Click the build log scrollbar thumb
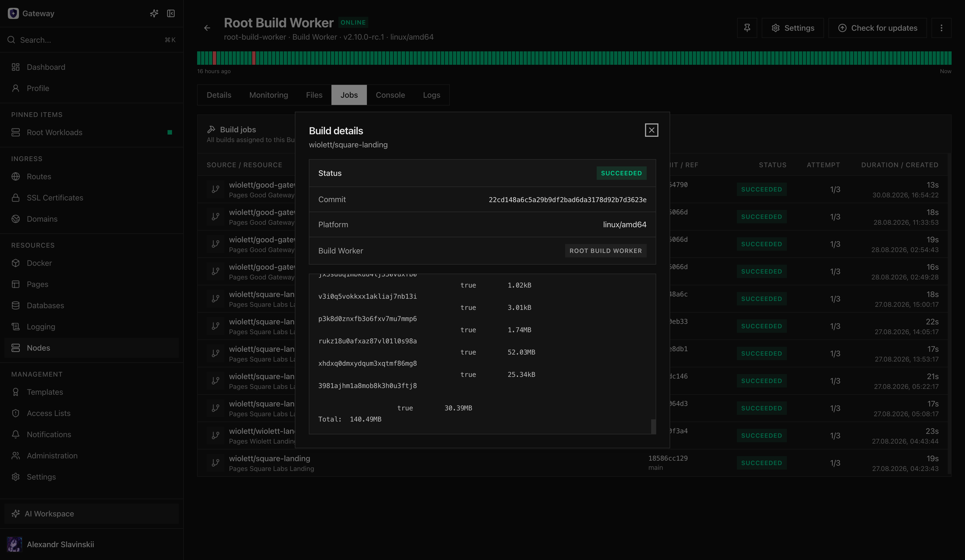This screenshot has height=560, width=965. coord(653,426)
